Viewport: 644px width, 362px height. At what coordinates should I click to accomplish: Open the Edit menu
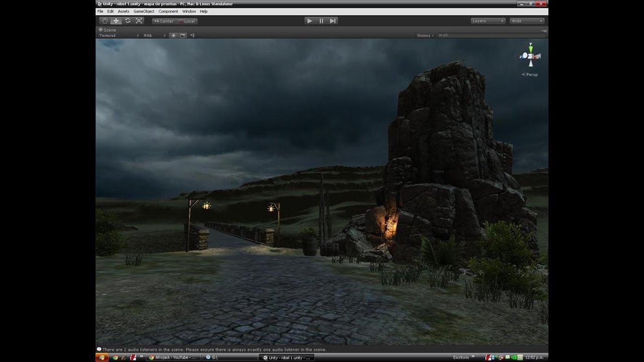click(x=110, y=11)
